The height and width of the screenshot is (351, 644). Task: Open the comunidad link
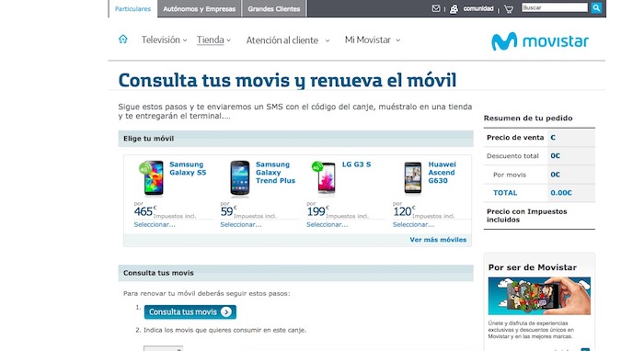coord(478,8)
